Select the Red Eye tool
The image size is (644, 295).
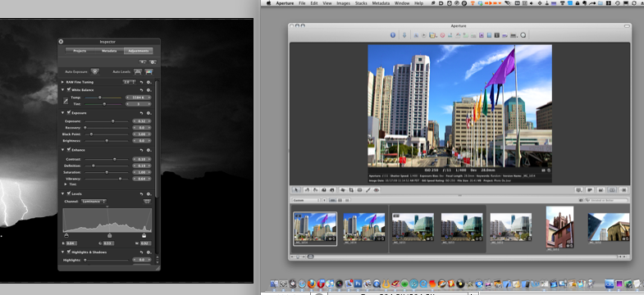coord(377,190)
